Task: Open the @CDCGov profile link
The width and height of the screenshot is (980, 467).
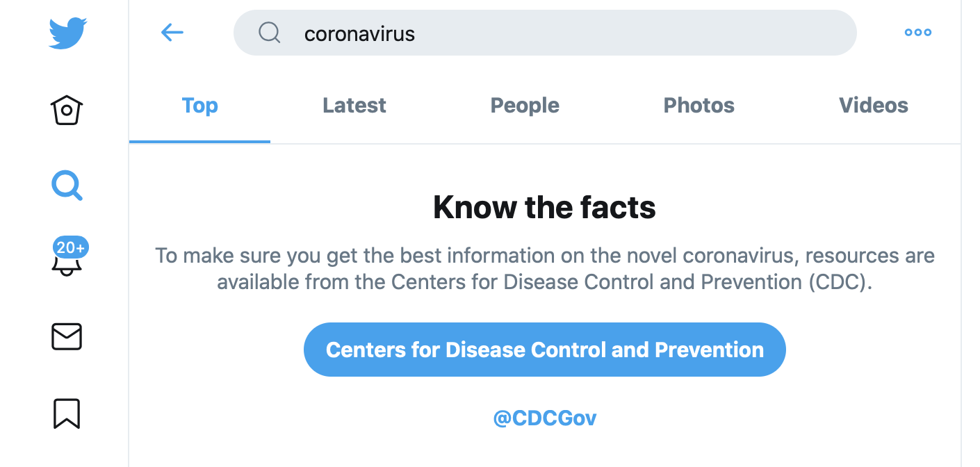Action: pyautogui.click(x=545, y=418)
